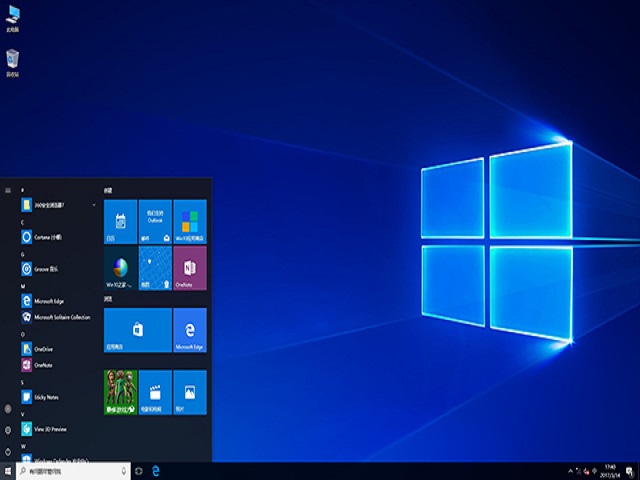The image size is (640, 480).
Task: Open the Calendar tile
Action: point(121,222)
